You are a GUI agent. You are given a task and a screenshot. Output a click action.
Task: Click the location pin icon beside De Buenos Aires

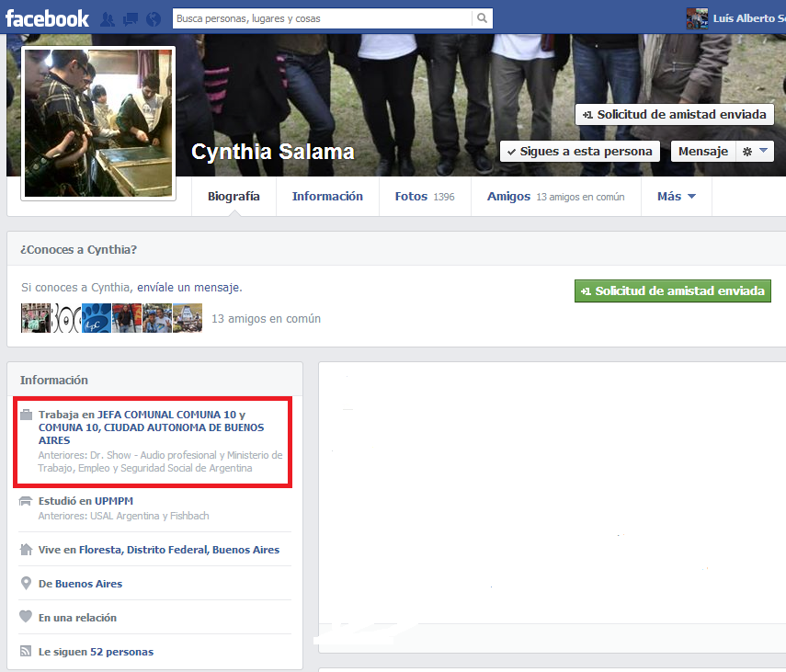point(27,584)
